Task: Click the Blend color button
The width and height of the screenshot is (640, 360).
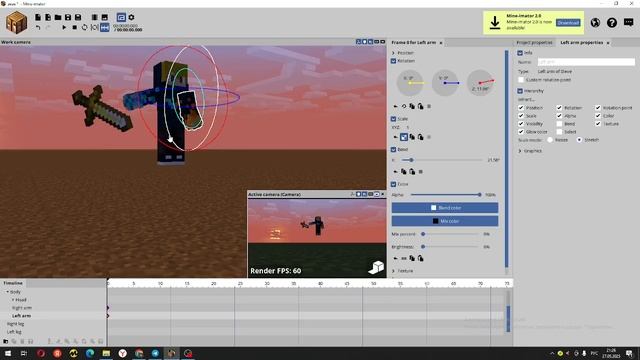Action: pyautogui.click(x=445, y=208)
